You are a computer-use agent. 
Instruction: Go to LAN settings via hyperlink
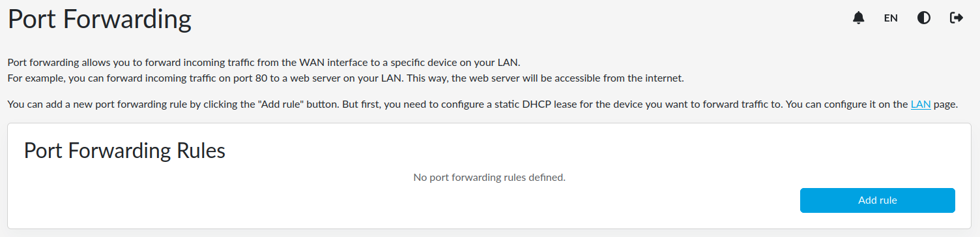click(920, 104)
